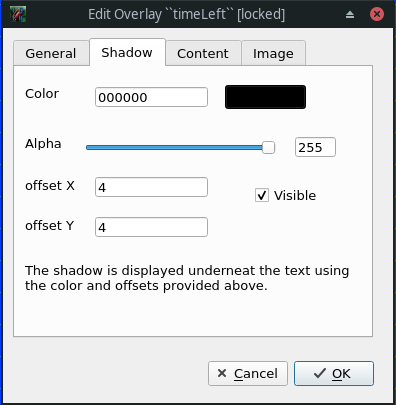
Task: Click the application icon in the title bar
Action: (18, 14)
